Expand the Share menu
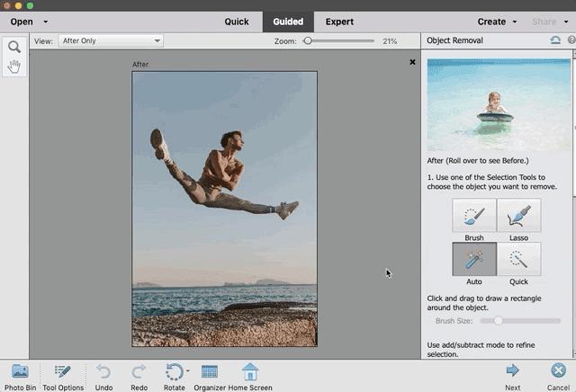Screen dimensions: 576x392 coord(550,22)
